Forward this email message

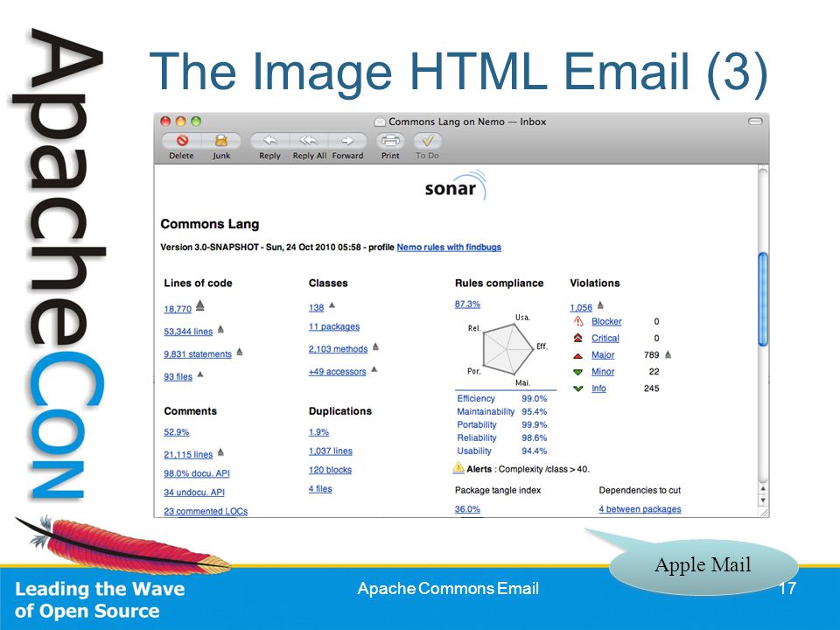pos(347,141)
